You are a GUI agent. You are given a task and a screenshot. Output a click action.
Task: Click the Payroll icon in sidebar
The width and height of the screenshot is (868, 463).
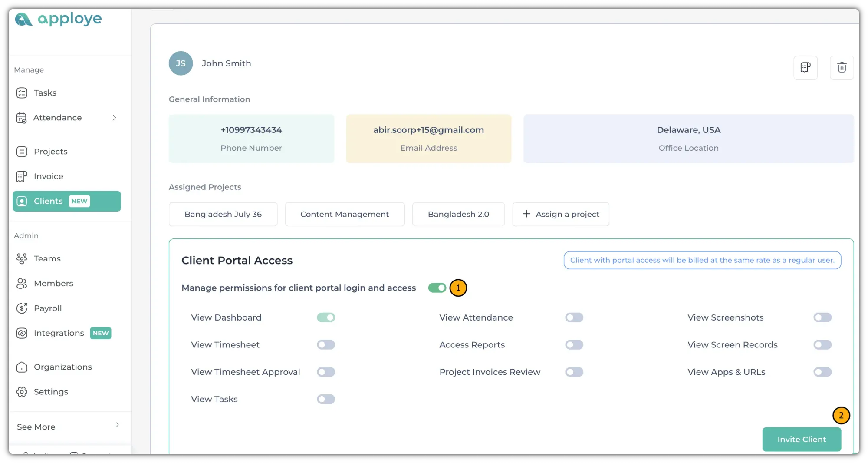pos(22,308)
